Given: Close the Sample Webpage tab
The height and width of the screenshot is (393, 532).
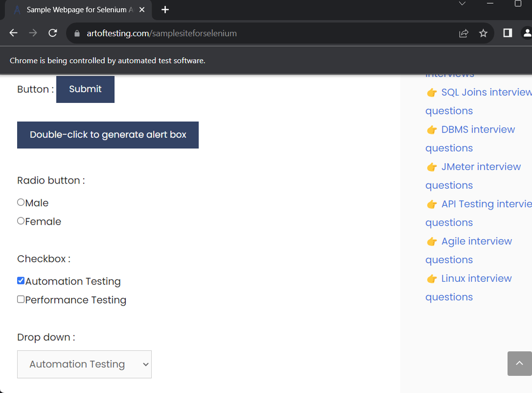Looking at the screenshot, I should tap(142, 10).
